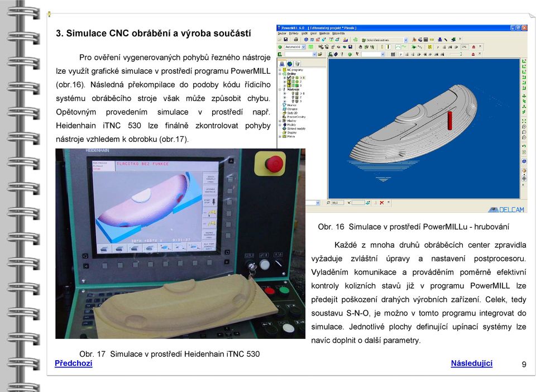Open the Nápověda menu in PowerMILL
The width and height of the screenshot is (536, 392).
click(338, 34)
